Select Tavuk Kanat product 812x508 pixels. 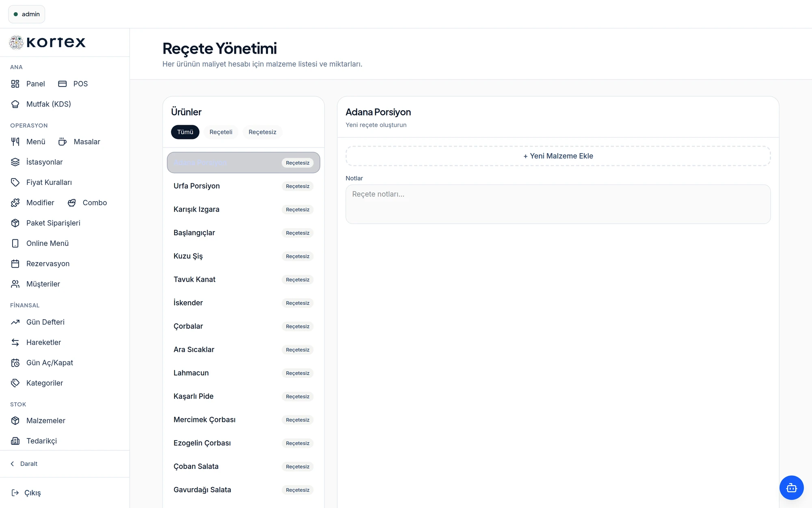click(244, 280)
